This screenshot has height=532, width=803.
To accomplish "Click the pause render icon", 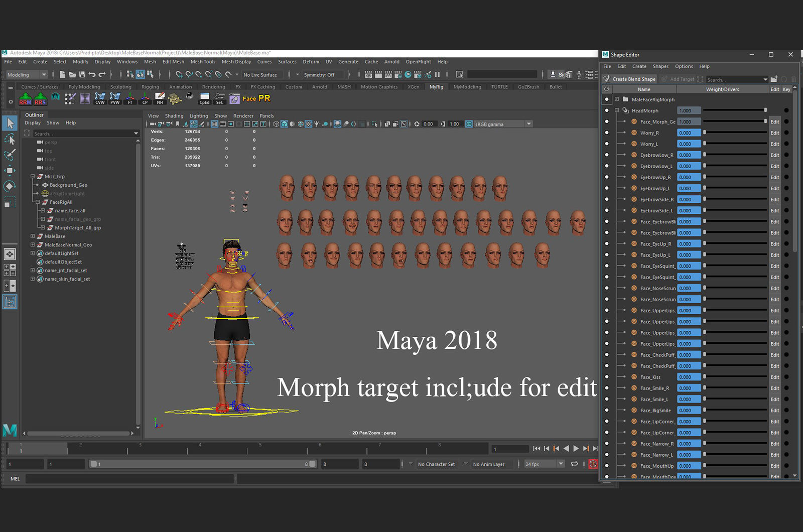I will (437, 74).
